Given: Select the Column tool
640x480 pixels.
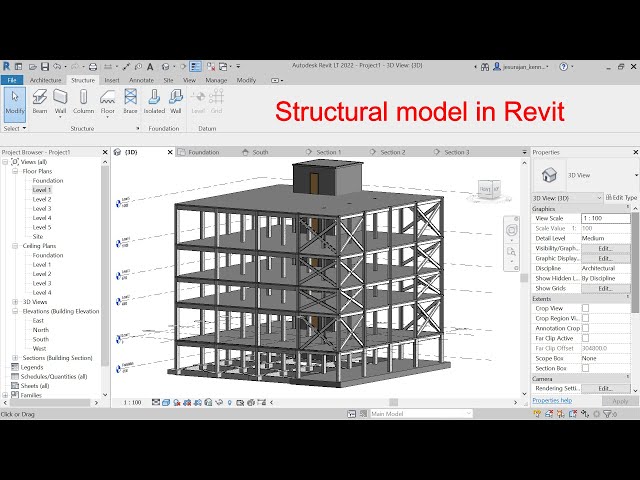Looking at the screenshot, I should (x=83, y=101).
